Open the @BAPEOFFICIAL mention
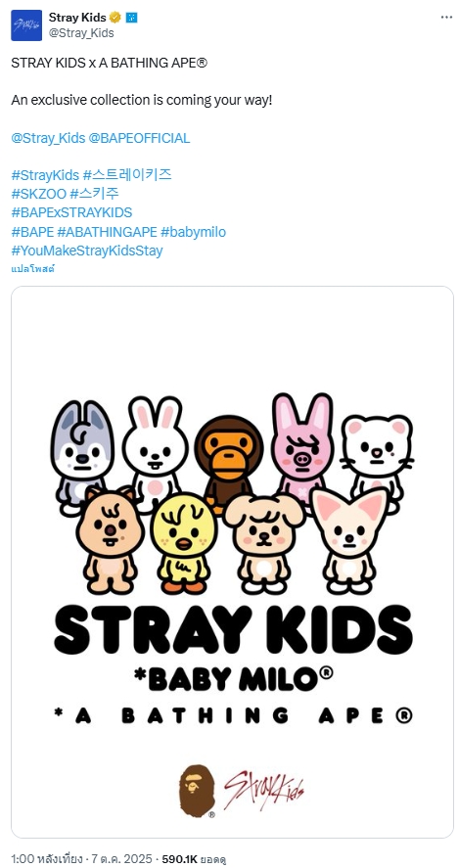 (x=139, y=138)
